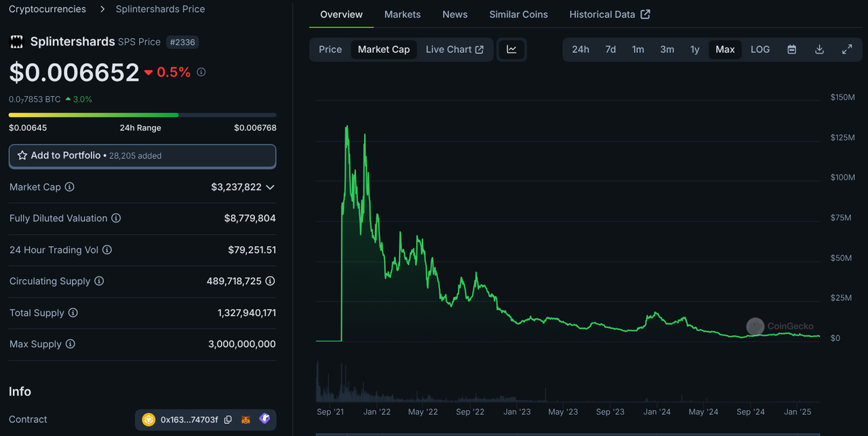Set chart range to 3m

click(667, 49)
